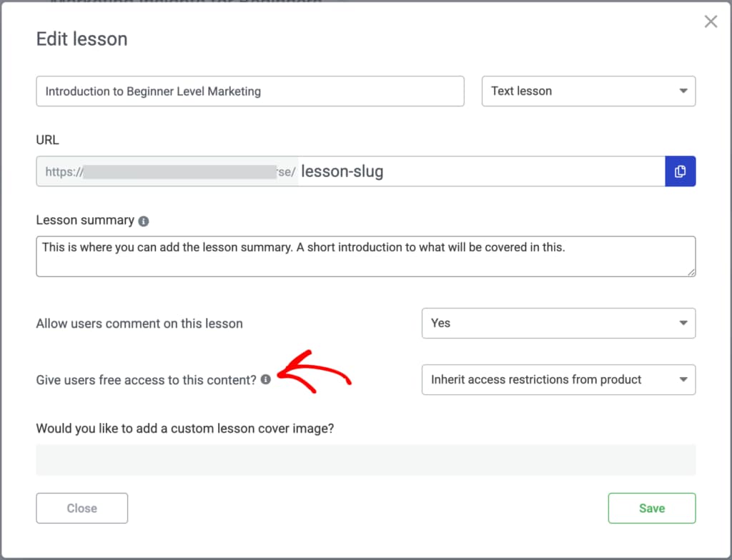Screen dimensions: 732x560
Task: Click the info icon beside Lesson summary
Action: (143, 221)
